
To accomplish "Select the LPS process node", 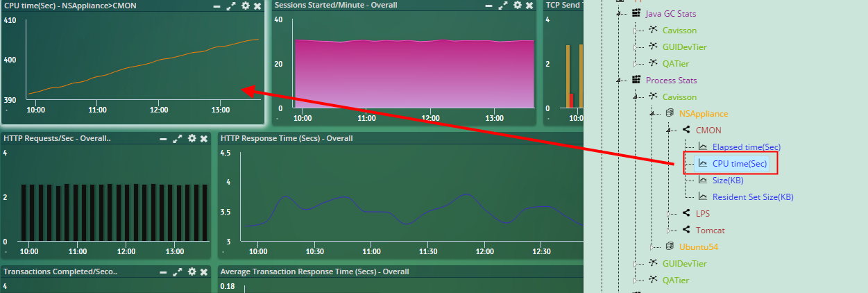I will 703,214.
